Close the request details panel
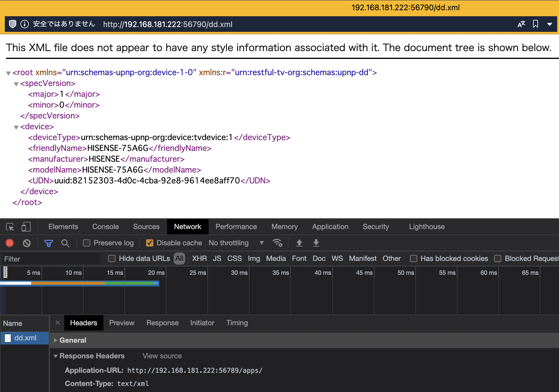559x392 pixels. tap(58, 323)
